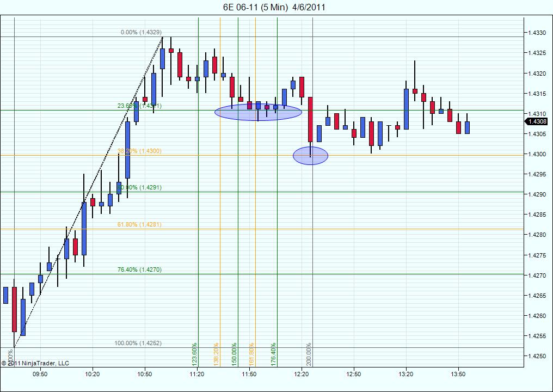Click the 200.00% time extension label
Viewport: 553px width, 392px height.
click(x=309, y=354)
